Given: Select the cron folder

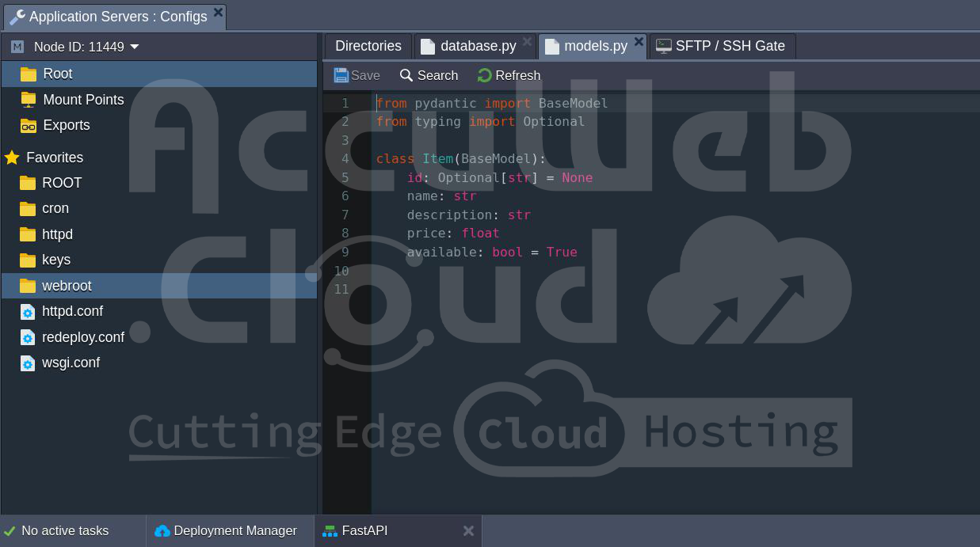Looking at the screenshot, I should tap(55, 208).
